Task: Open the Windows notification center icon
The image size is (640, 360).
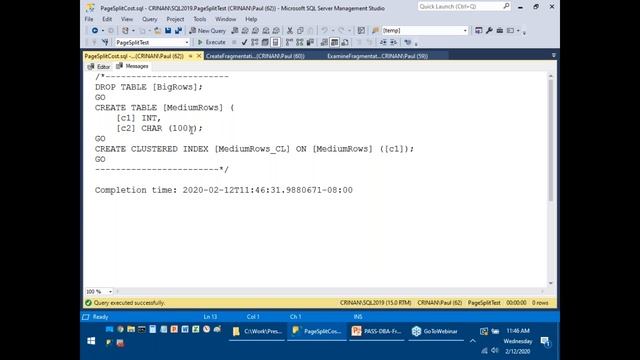Action: click(x=545, y=341)
